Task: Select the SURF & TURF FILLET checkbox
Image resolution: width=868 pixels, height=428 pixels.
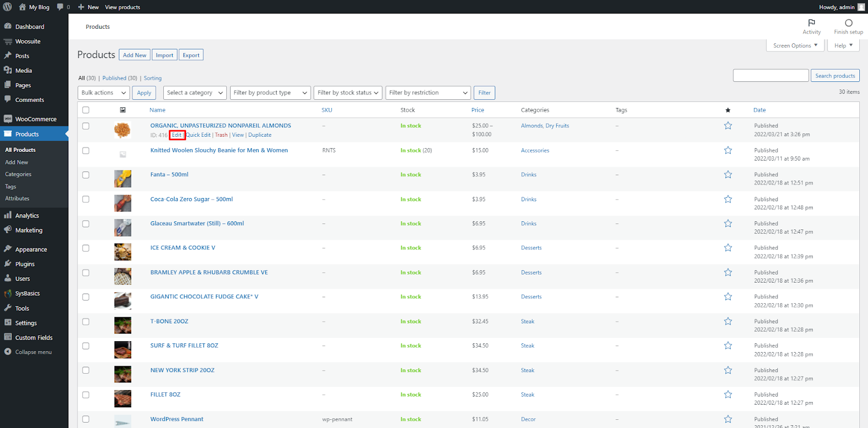Action: 86,346
